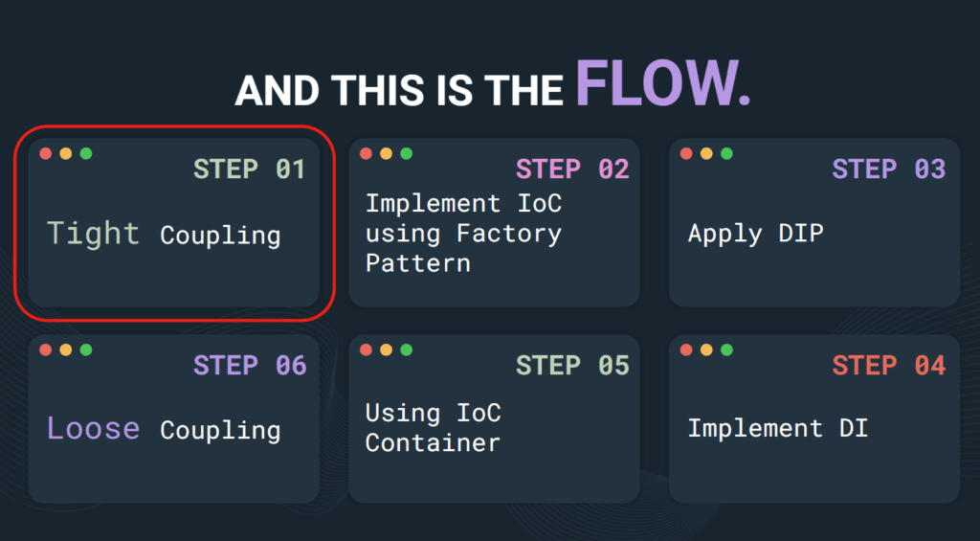This screenshot has width=980, height=541.
Task: Click the red dot on Step 01 card
Action: pyautogui.click(x=46, y=154)
